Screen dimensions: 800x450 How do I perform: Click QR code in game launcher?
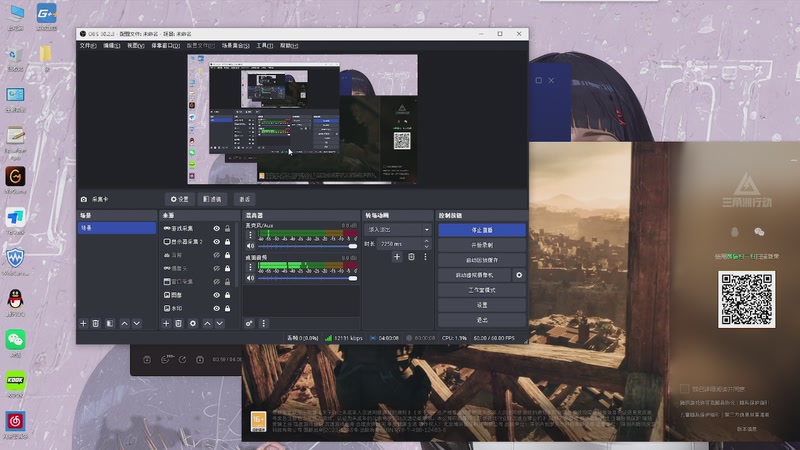(x=746, y=299)
